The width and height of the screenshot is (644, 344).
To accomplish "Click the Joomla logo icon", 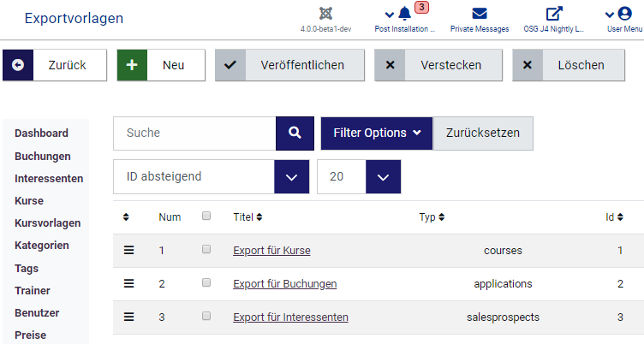I will click(325, 14).
